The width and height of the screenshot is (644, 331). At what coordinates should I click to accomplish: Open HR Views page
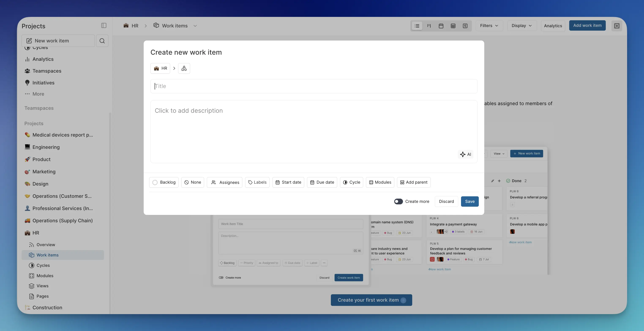pyautogui.click(x=42, y=286)
